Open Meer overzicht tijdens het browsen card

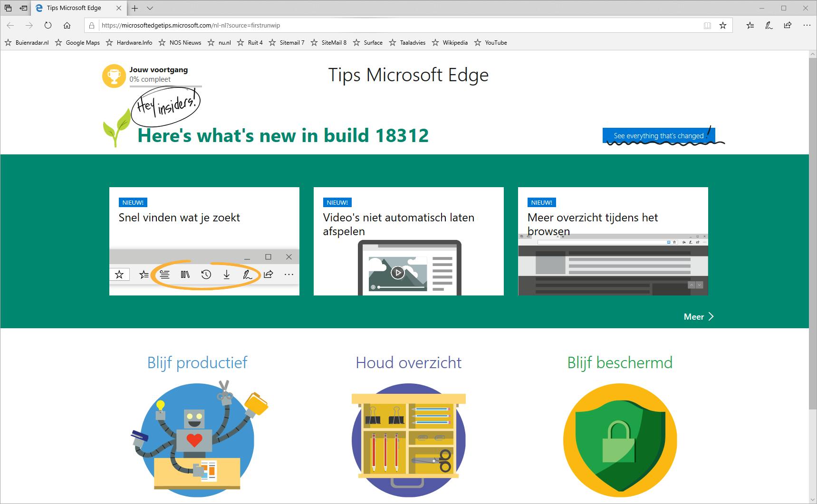click(613, 241)
